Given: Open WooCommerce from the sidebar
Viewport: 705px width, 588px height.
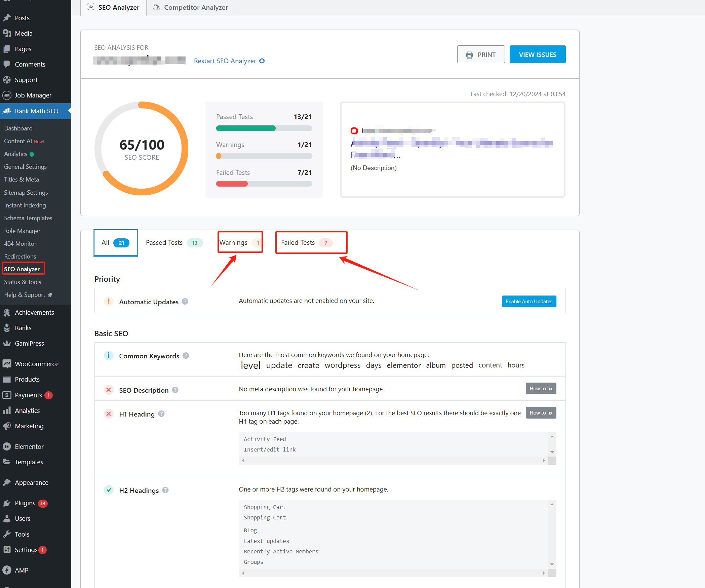Looking at the screenshot, I should click(36, 363).
